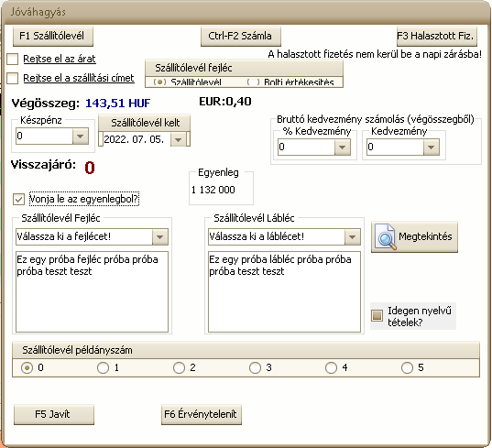
Task: Expand the % Kedvezmény dropdown
Action: (x=343, y=148)
